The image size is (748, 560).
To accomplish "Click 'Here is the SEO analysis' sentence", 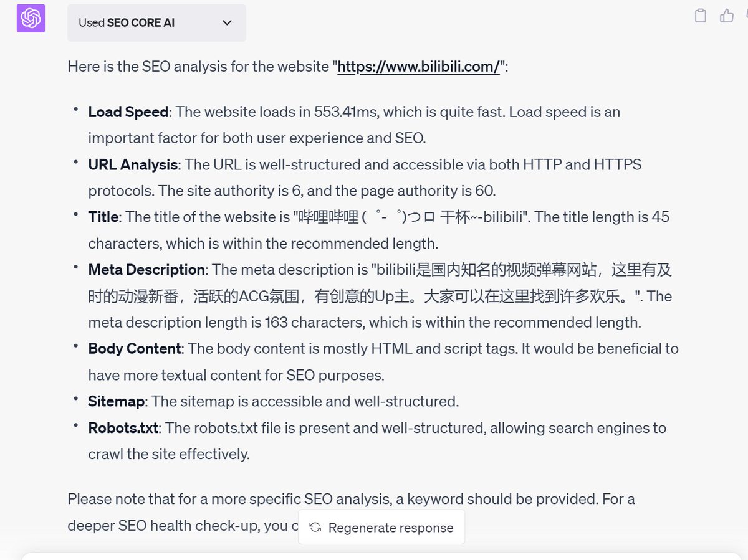I will [x=288, y=66].
